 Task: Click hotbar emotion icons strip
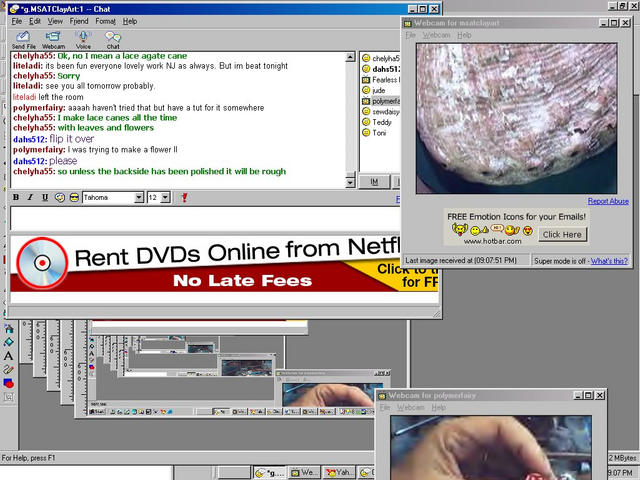click(493, 231)
